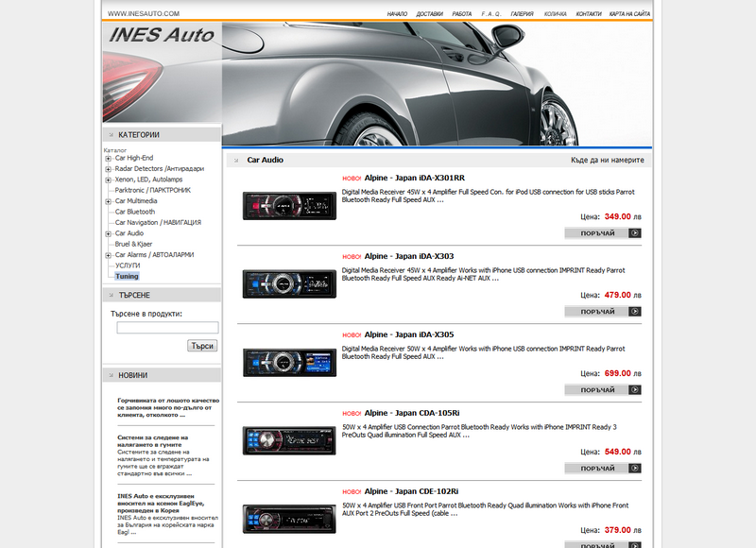Open the Alpine CDA-105Ri product title

click(x=412, y=413)
